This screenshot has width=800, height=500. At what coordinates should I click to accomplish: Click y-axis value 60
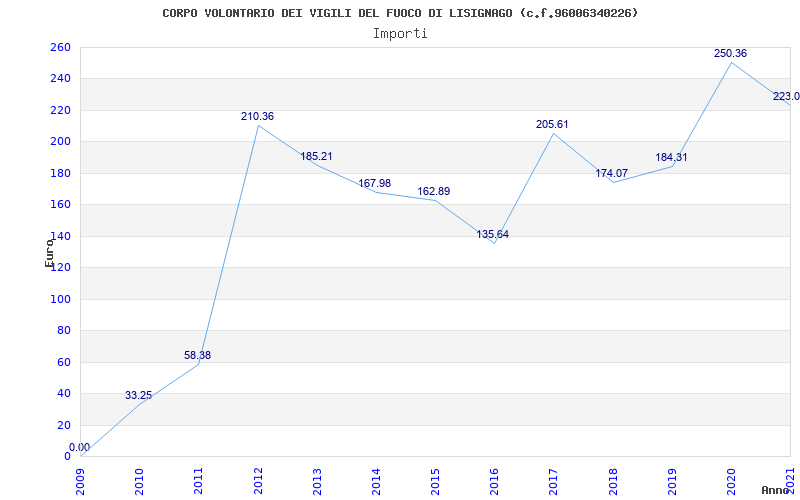(x=63, y=362)
